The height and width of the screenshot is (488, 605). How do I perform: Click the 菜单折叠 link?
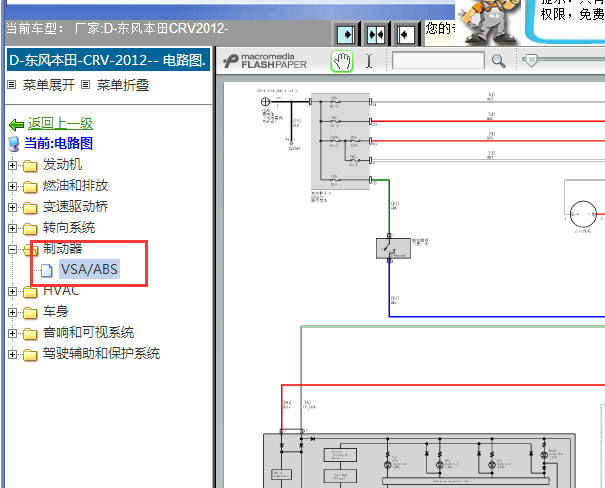point(123,85)
